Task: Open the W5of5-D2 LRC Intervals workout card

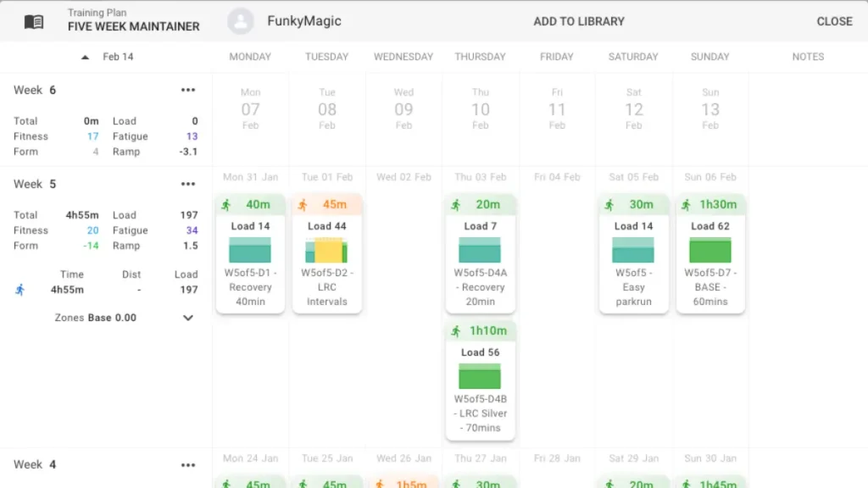Action: (327, 254)
